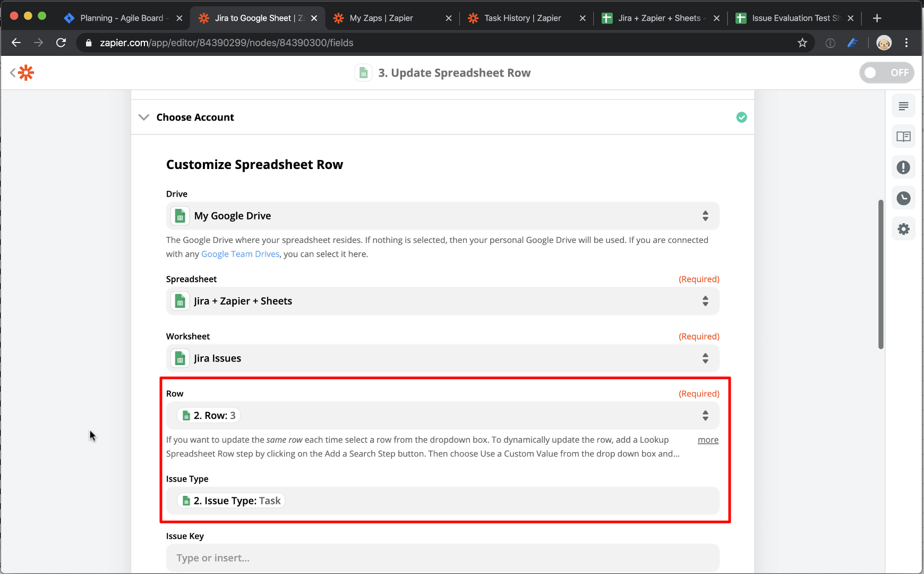
Task: Open the help book icon in sidebar
Action: tap(903, 137)
